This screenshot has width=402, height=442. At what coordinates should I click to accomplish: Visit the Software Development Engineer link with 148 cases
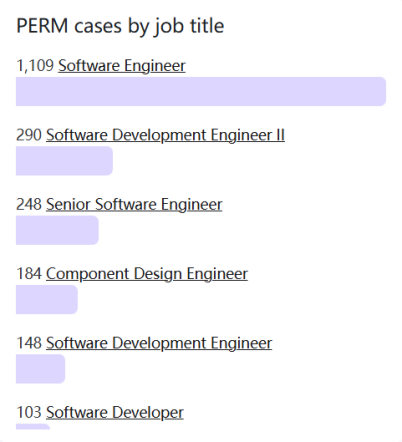(x=159, y=343)
